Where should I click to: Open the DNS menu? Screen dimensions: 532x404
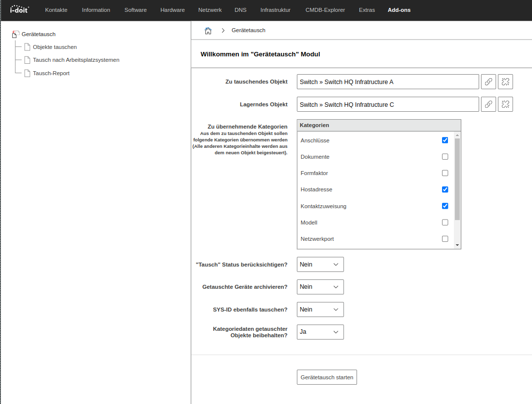[241, 10]
